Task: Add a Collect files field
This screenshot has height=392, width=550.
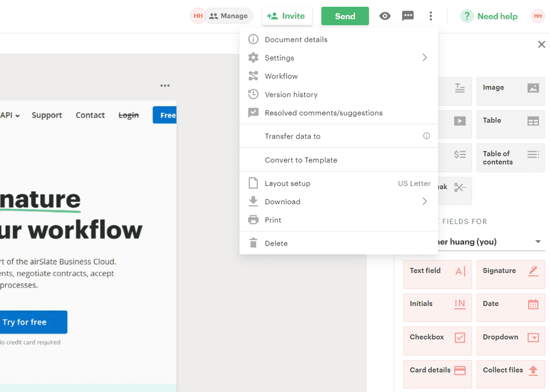Action: tap(510, 374)
